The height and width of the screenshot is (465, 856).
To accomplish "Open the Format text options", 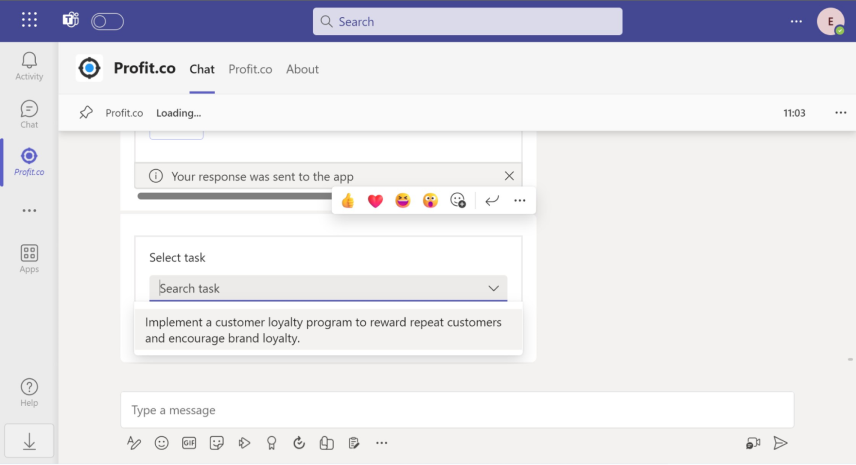I will (x=134, y=443).
